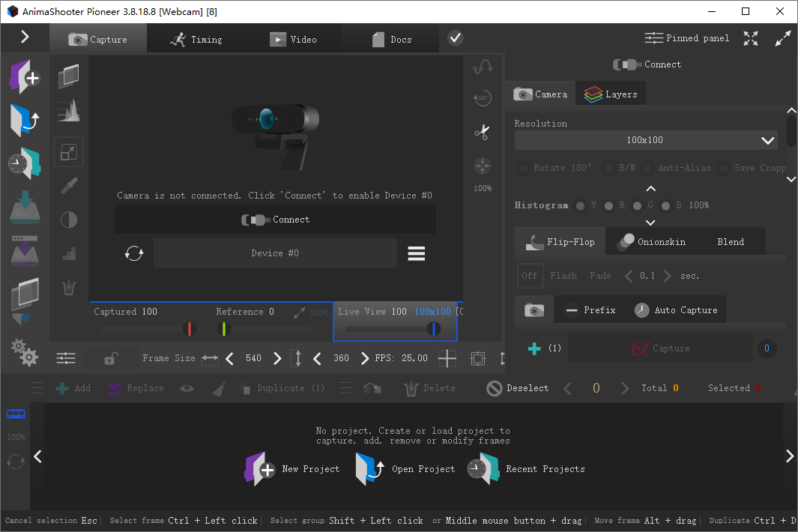Click the scissors cut icon
Viewport: 798px width, 532px height.
[x=482, y=133]
